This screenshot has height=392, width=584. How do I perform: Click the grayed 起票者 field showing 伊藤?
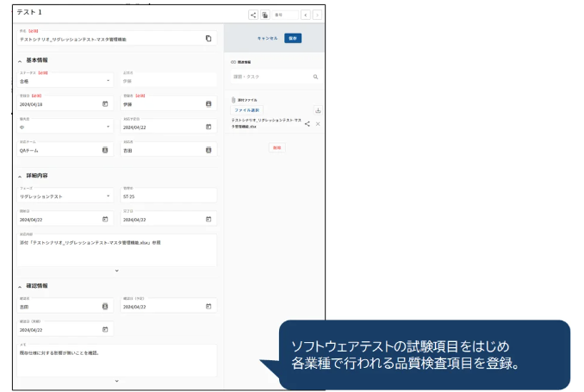point(168,78)
